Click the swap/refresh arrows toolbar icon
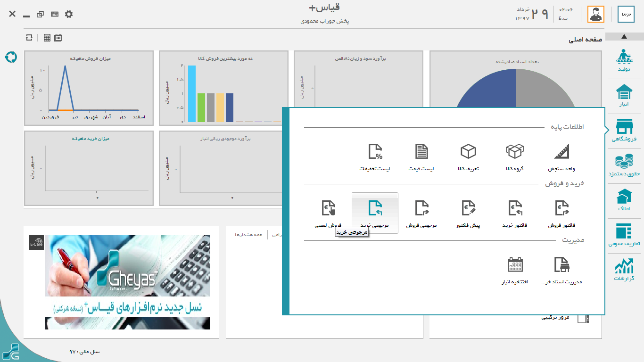Image resolution: width=644 pixels, height=362 pixels. (x=30, y=38)
